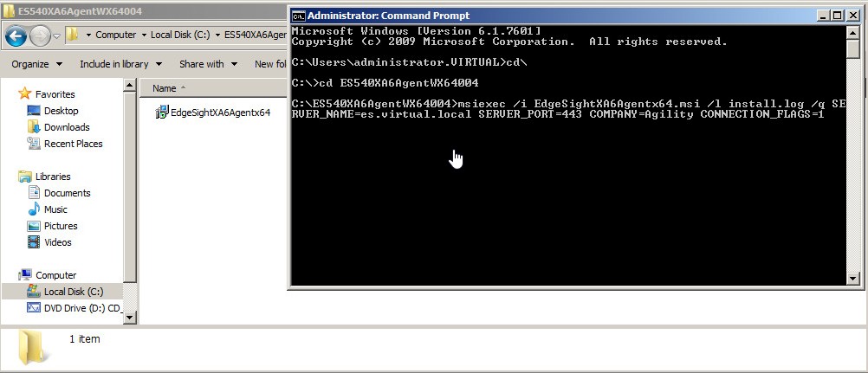This screenshot has width=868, height=373.
Task: Open the Music library
Action: 55,209
